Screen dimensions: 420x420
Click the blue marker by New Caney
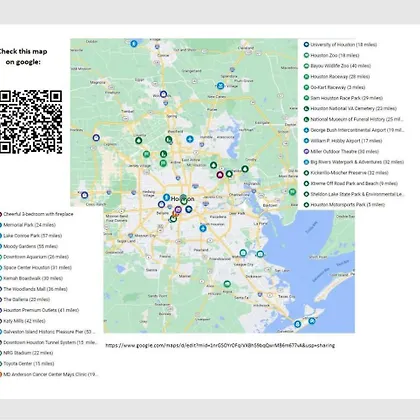click(220, 86)
